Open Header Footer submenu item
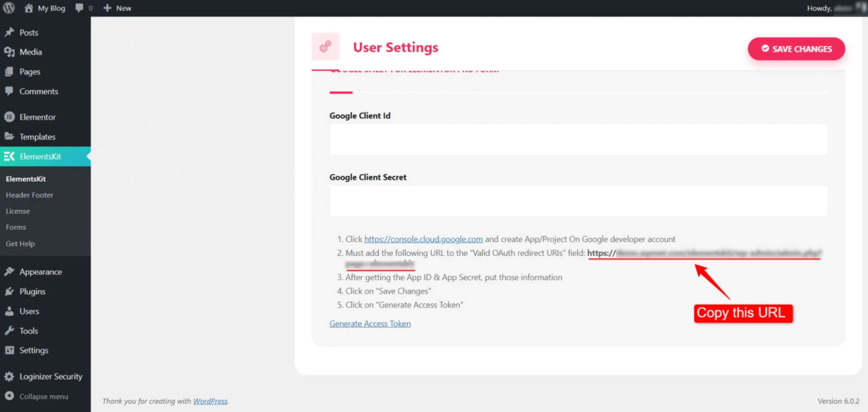868x412 pixels. tap(29, 195)
